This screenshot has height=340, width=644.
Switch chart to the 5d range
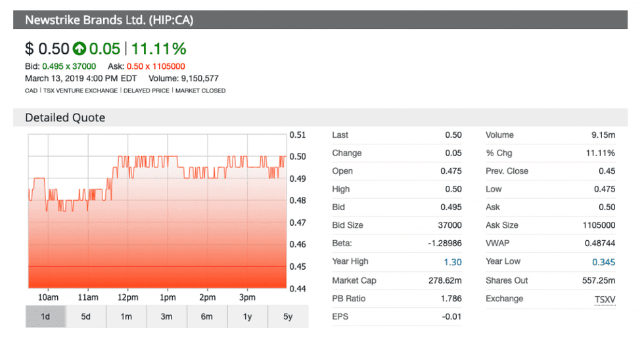point(86,316)
